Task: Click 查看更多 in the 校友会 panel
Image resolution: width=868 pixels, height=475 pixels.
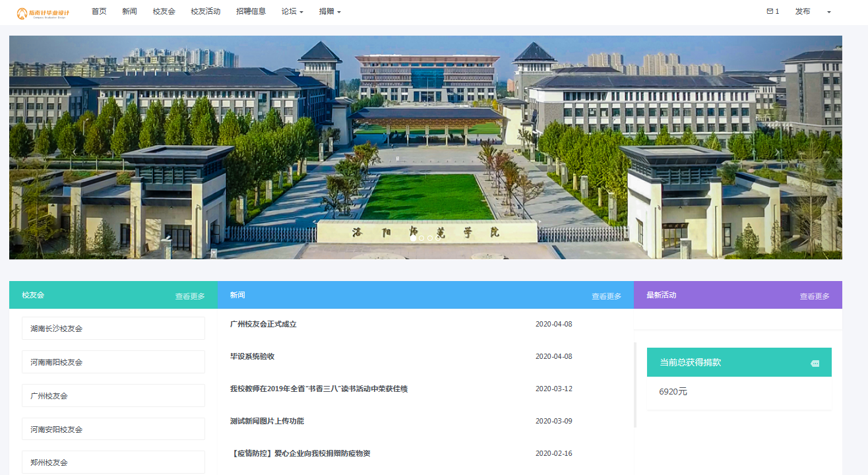Action: coord(189,296)
